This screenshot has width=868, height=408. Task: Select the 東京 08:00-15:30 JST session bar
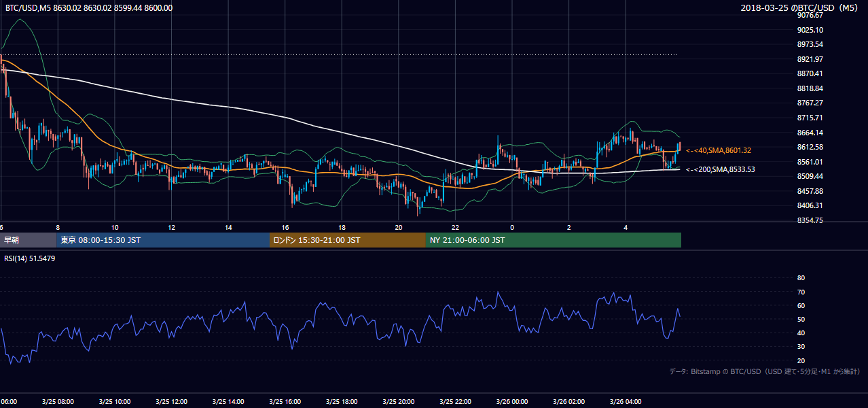click(x=163, y=240)
